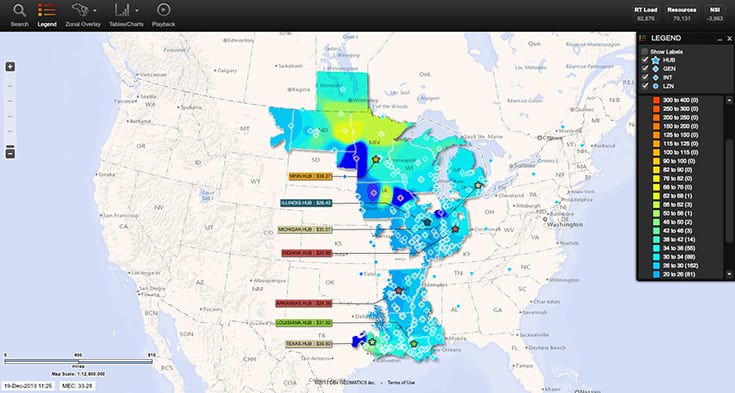Start Playback with the play icon

[x=164, y=9]
